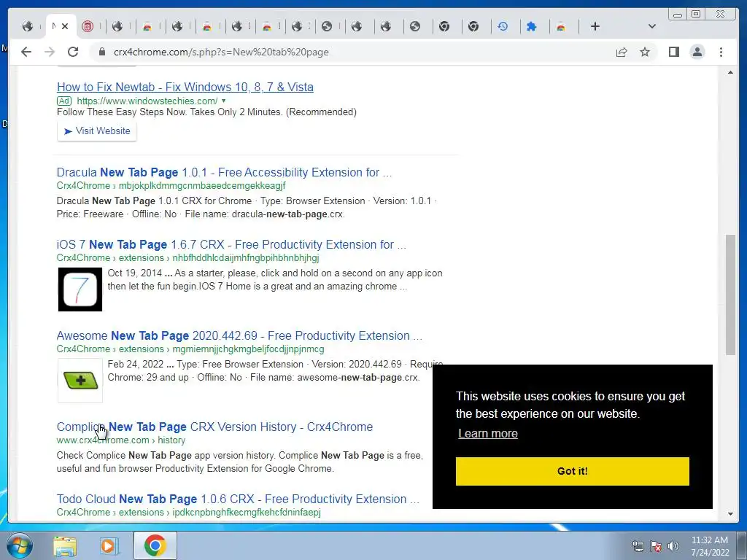Switch to the History tab
Image resolution: width=747 pixels, height=560 pixels.
503,26
